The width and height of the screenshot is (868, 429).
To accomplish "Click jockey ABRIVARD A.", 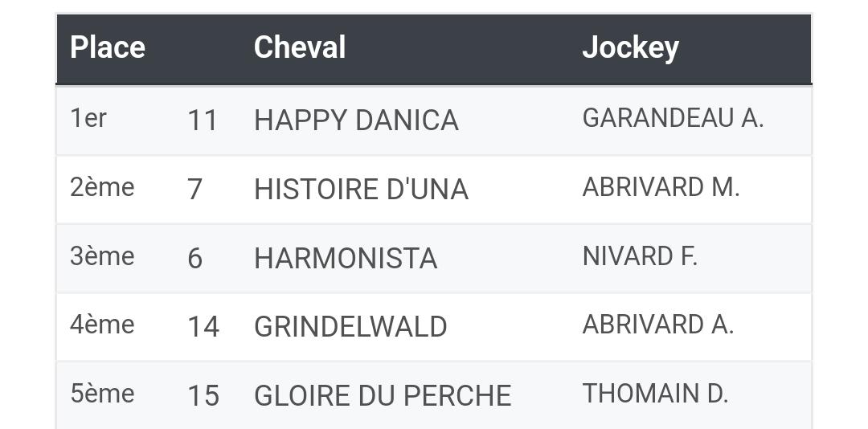I will (x=658, y=325).
